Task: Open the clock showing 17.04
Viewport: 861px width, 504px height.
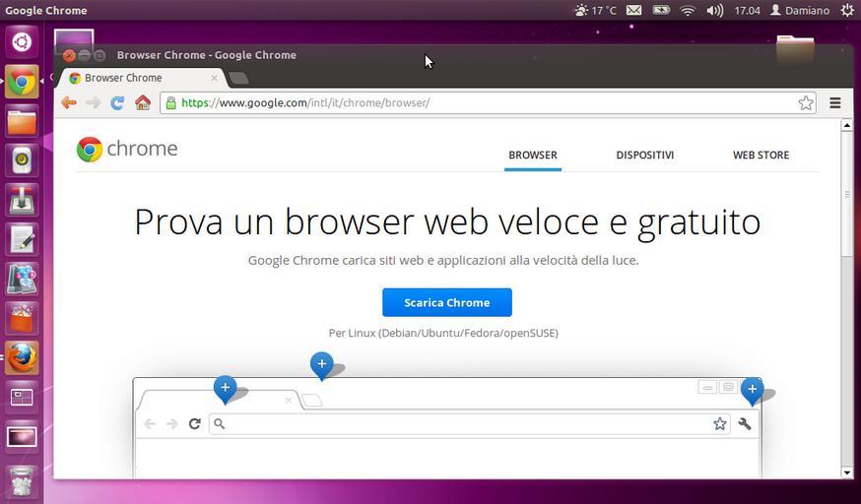Action: (x=748, y=10)
